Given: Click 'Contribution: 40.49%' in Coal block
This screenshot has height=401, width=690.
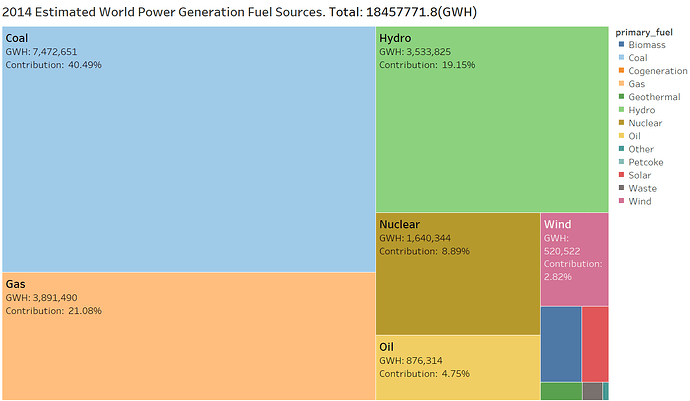Looking at the screenshot, I should point(54,65).
